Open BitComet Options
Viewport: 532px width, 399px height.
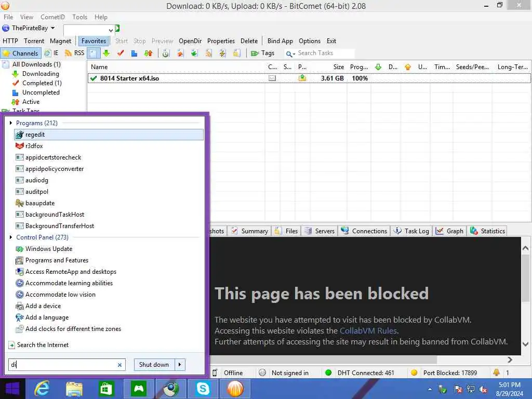(310, 41)
